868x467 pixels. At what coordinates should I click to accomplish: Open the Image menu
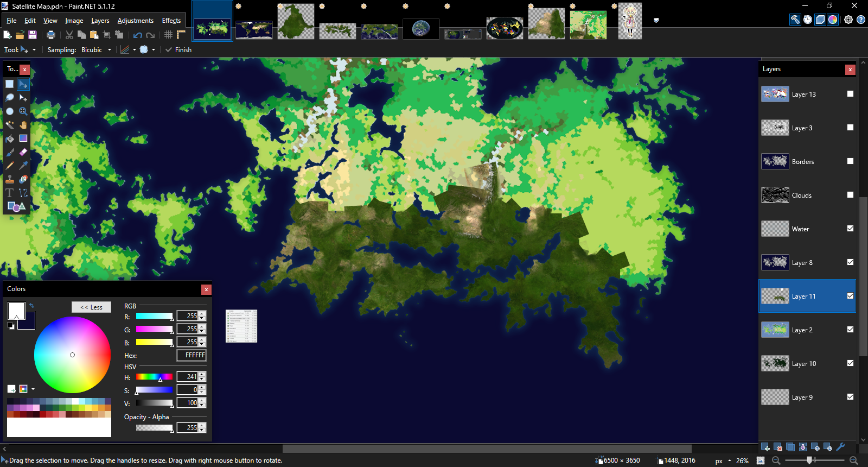tap(74, 21)
